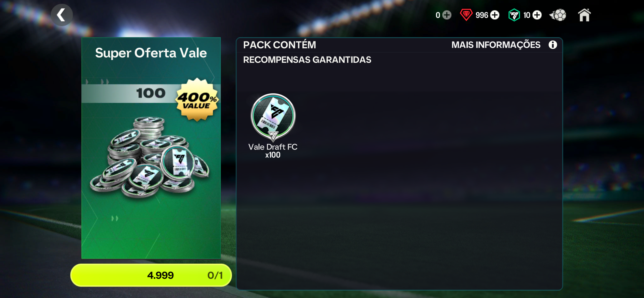Tap the plus beside the 0 currency
The height and width of the screenshot is (298, 644).
click(x=447, y=15)
